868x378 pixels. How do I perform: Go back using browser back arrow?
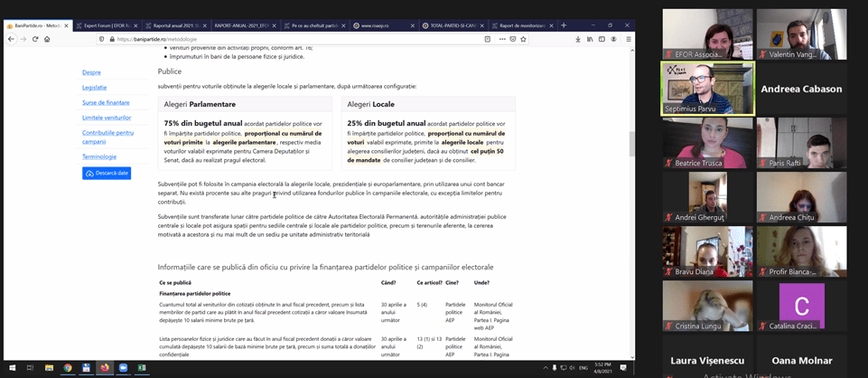(x=10, y=39)
